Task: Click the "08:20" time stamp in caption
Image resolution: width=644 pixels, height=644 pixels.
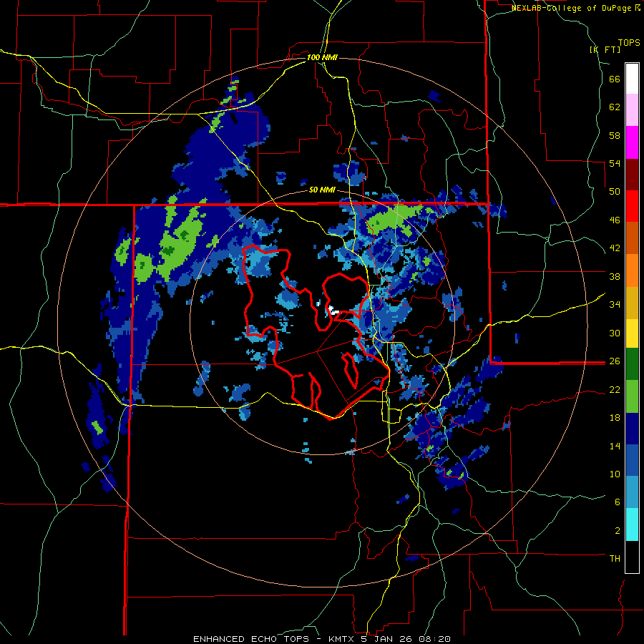Action: [434, 639]
